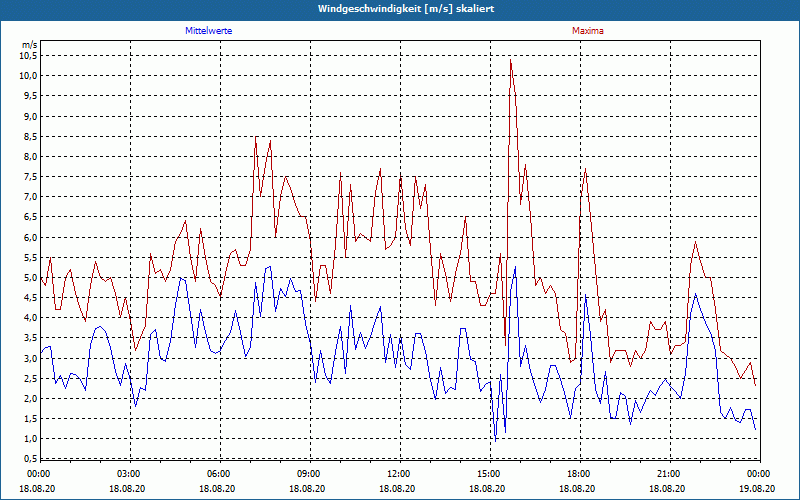This screenshot has width=800, height=500.
Task: Select the 10,5 y-axis value
Action: coord(29,56)
